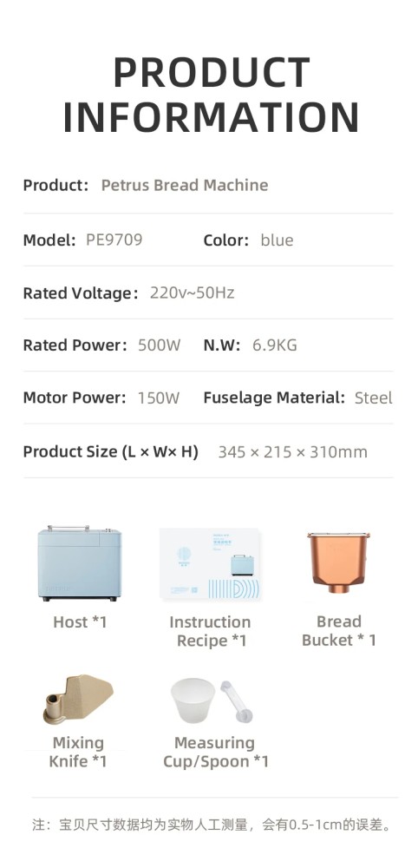Select the color value blue
The image size is (418, 868).
(x=277, y=240)
